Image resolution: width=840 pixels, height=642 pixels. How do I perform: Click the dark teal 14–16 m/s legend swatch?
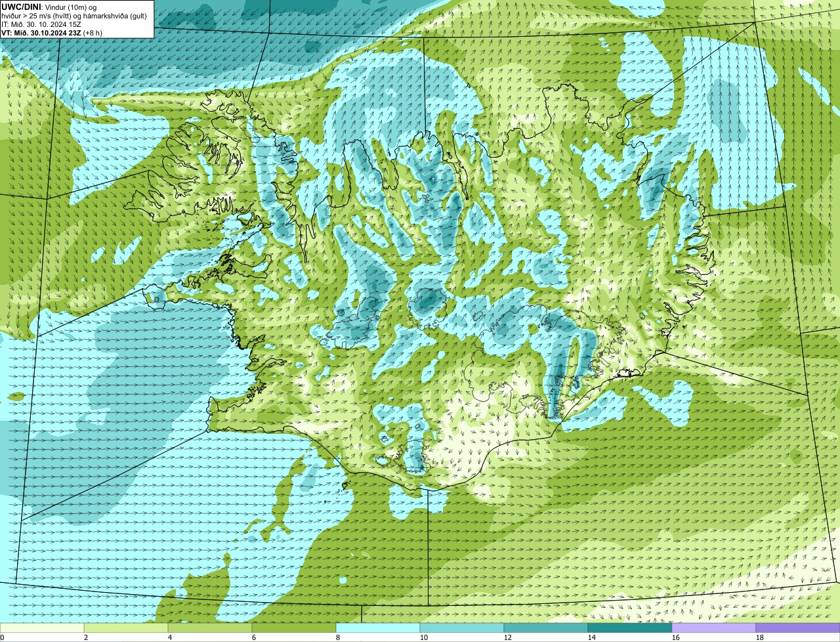[630, 628]
